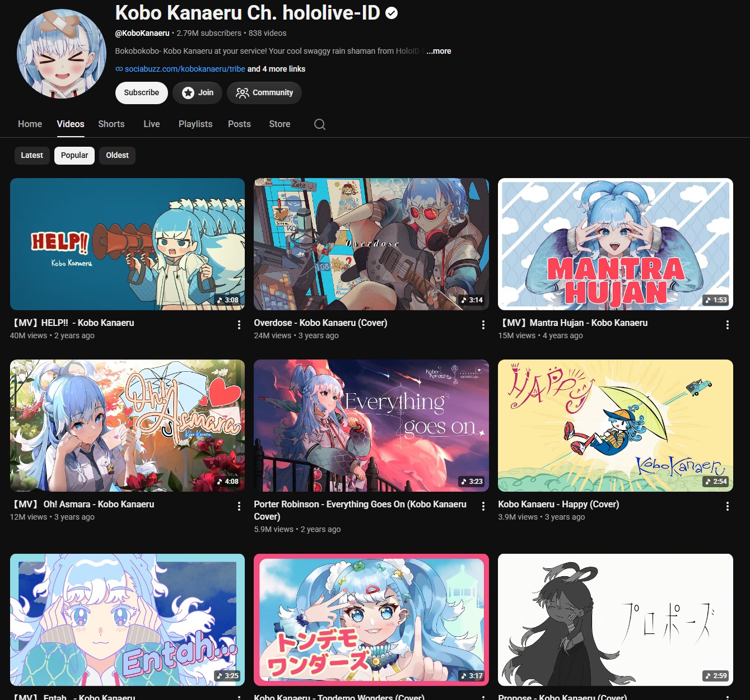The height and width of the screenshot is (700, 750).
Task: Click the 3:14 duration badge on Overdose thumbnail
Action: click(472, 300)
